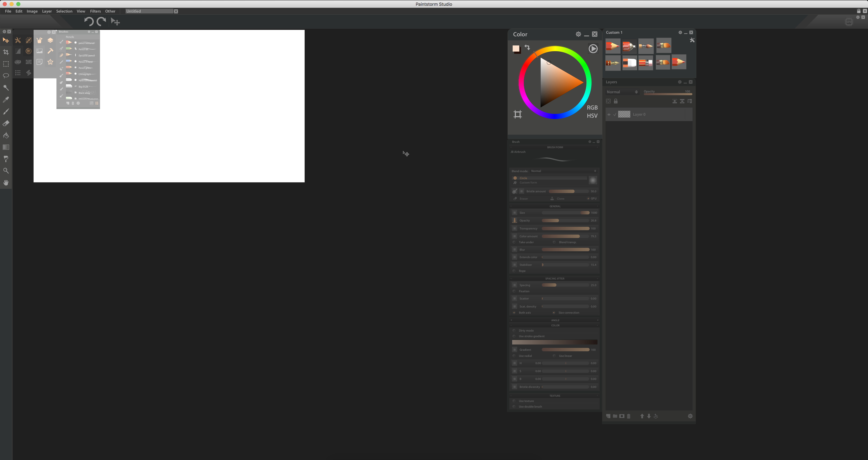Select the Eraser tool
Viewport: 868px width, 460px height.
[x=6, y=123]
